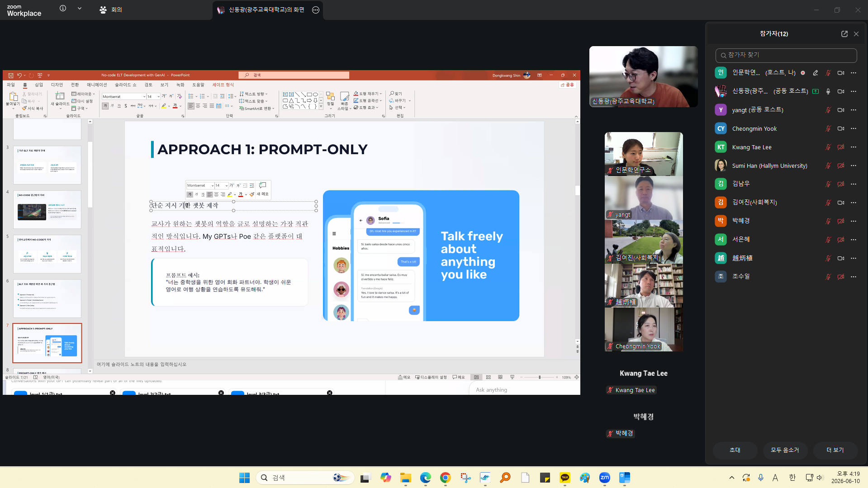Click the Invite (초대) button
The height and width of the screenshot is (488, 868).
coord(735,450)
